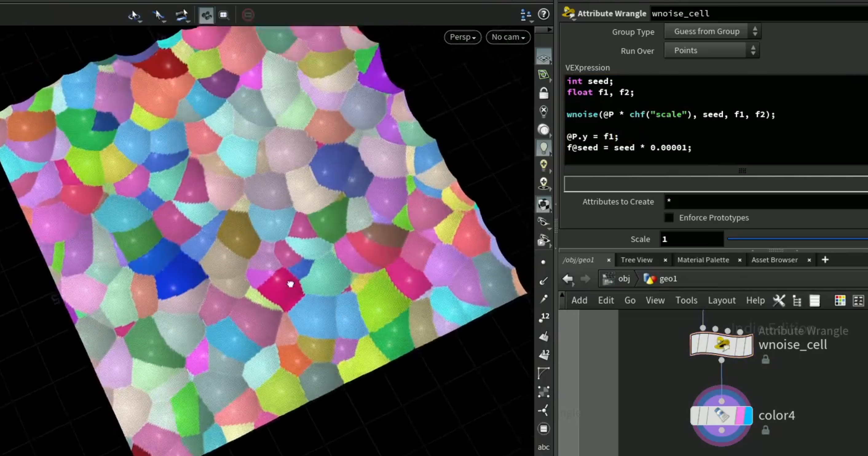This screenshot has width=868, height=456.
Task: Select the render region tool icon
Action: pos(223,15)
